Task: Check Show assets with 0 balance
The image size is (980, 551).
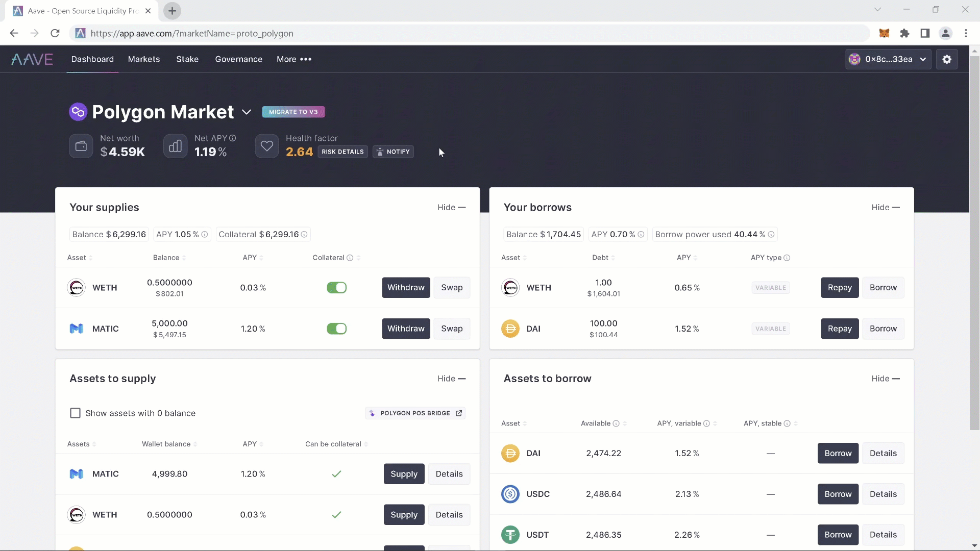Action: click(75, 413)
